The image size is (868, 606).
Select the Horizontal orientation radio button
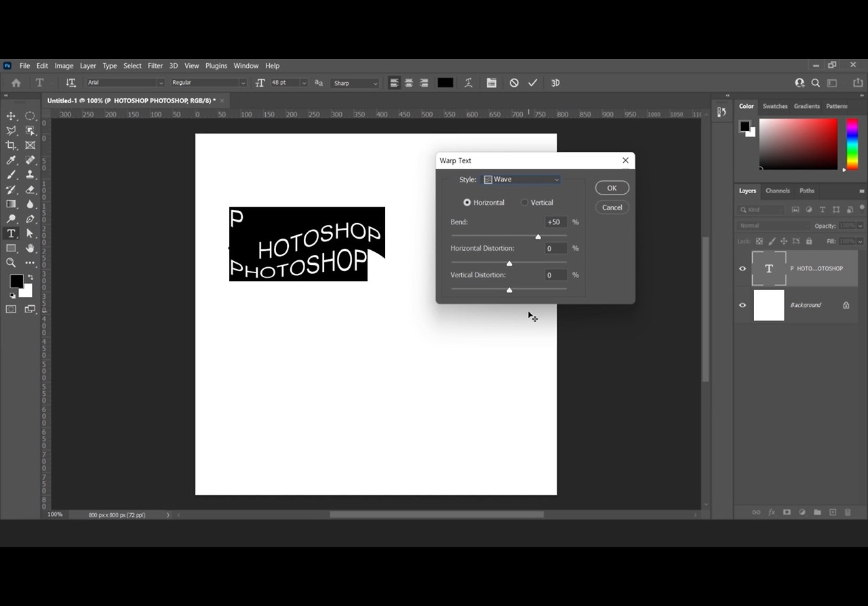coord(467,203)
